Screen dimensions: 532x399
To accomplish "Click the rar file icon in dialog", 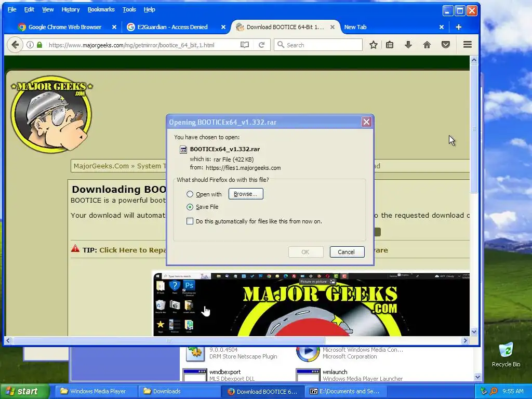I will 183,149.
